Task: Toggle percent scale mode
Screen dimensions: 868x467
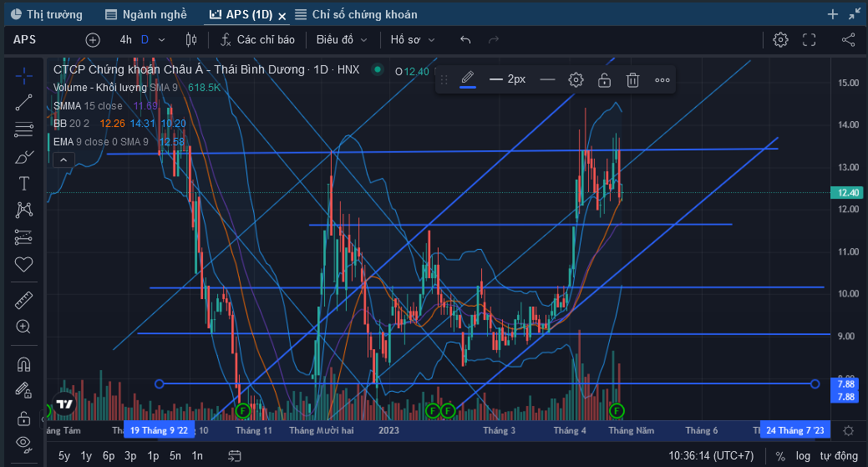Action: (780, 456)
